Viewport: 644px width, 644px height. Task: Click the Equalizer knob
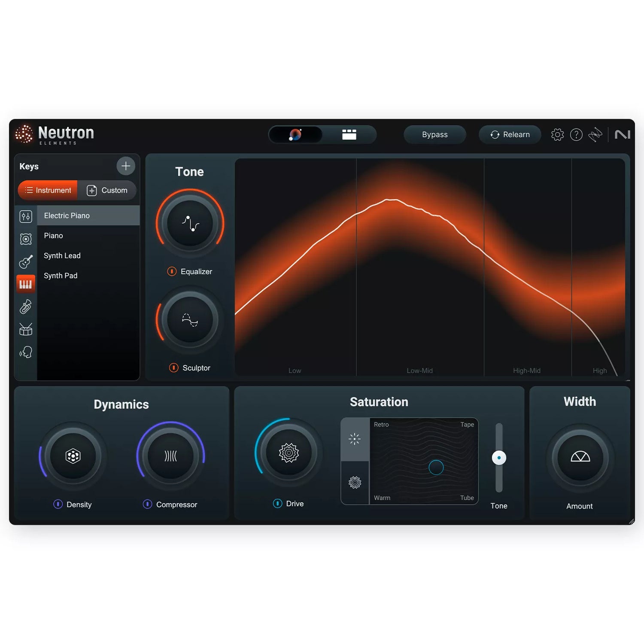190,224
